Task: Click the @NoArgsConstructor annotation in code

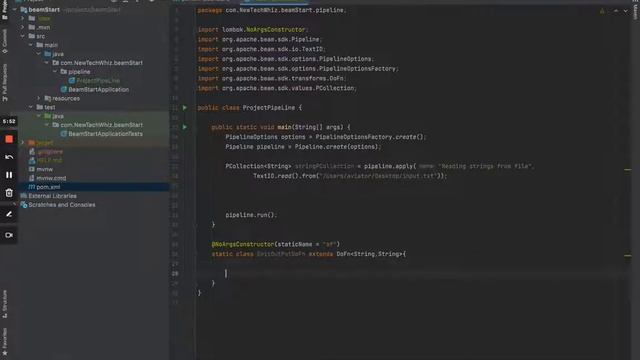Action: [243, 244]
